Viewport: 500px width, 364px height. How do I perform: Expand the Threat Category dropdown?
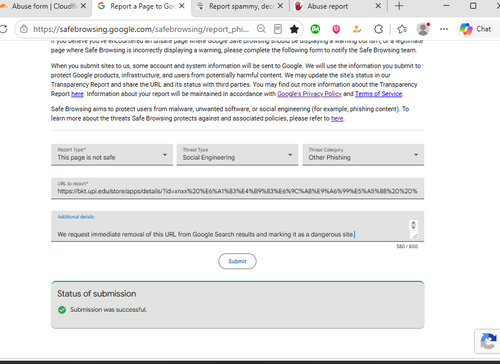(x=363, y=155)
